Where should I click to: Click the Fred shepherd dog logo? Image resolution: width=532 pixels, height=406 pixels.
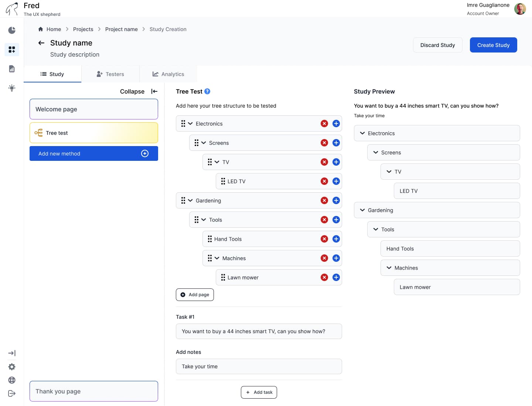(x=12, y=9)
